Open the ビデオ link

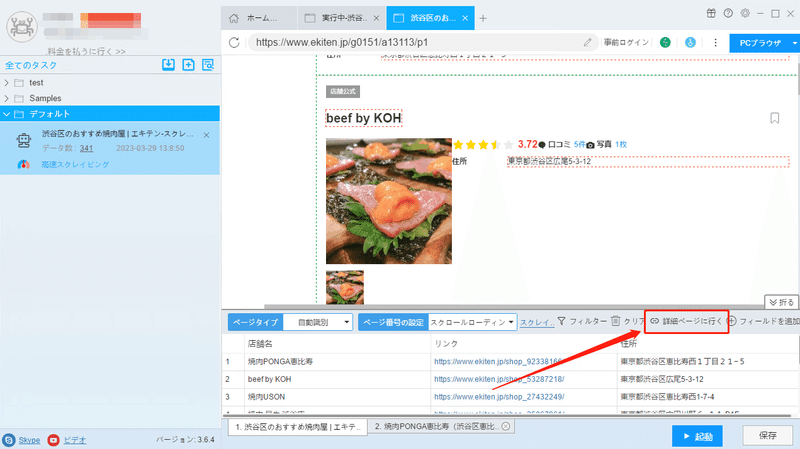point(74,440)
